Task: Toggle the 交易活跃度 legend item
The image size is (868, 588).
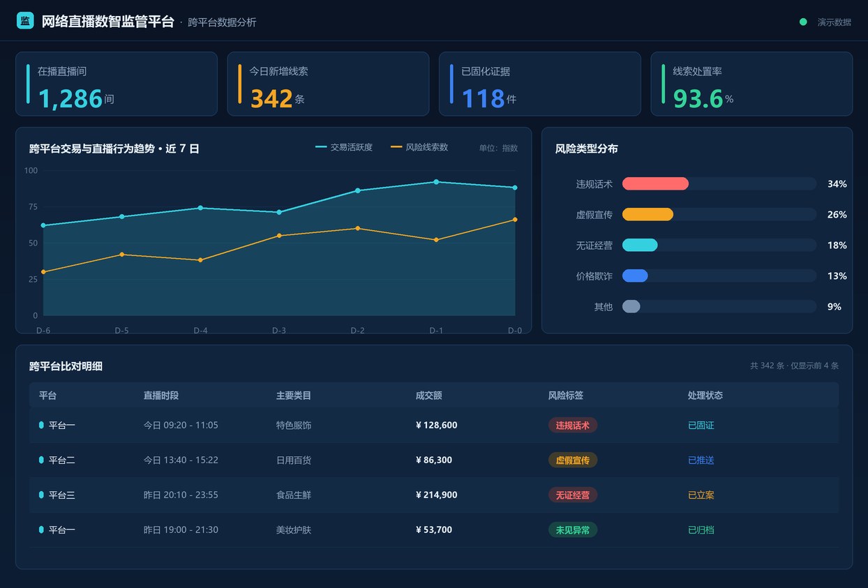Action: (344, 147)
